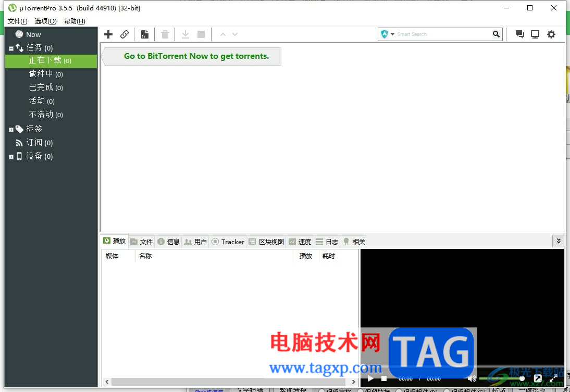
Task: Click the search magnifier icon
Action: pos(496,34)
